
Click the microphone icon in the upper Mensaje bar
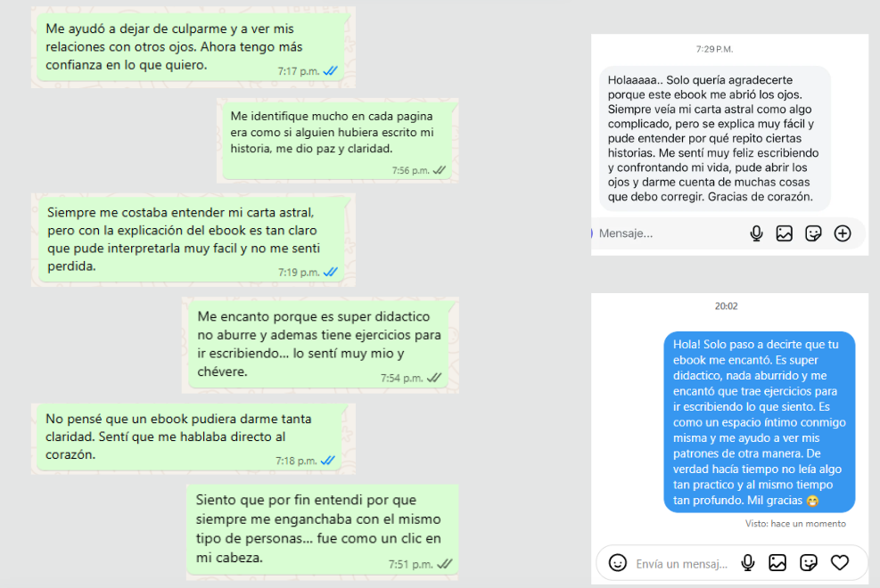point(756,233)
